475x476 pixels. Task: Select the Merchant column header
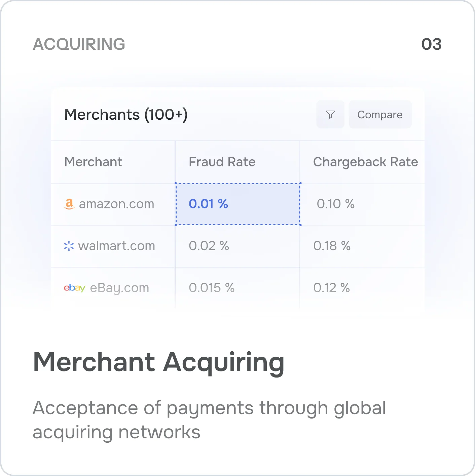coord(93,162)
